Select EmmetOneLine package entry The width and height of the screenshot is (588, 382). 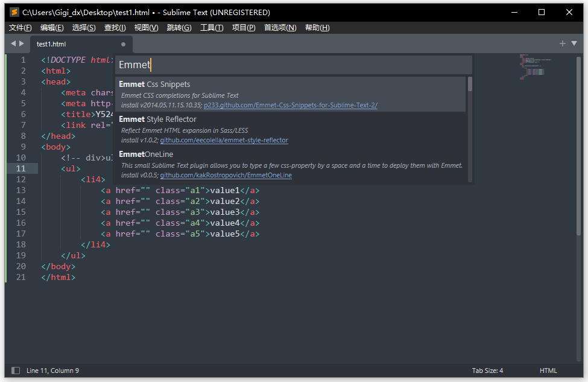click(291, 164)
